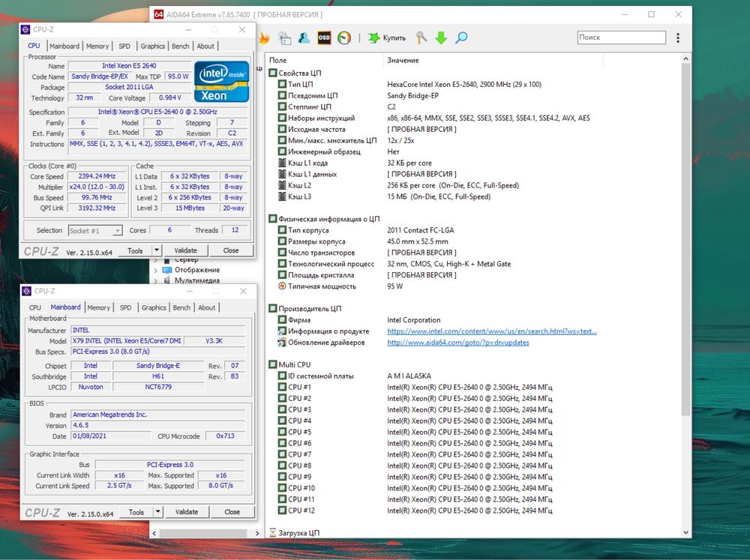Click the horizontal scrollbar in AIDA64 tree
Screen dimensions: 750x560
(x=203, y=533)
